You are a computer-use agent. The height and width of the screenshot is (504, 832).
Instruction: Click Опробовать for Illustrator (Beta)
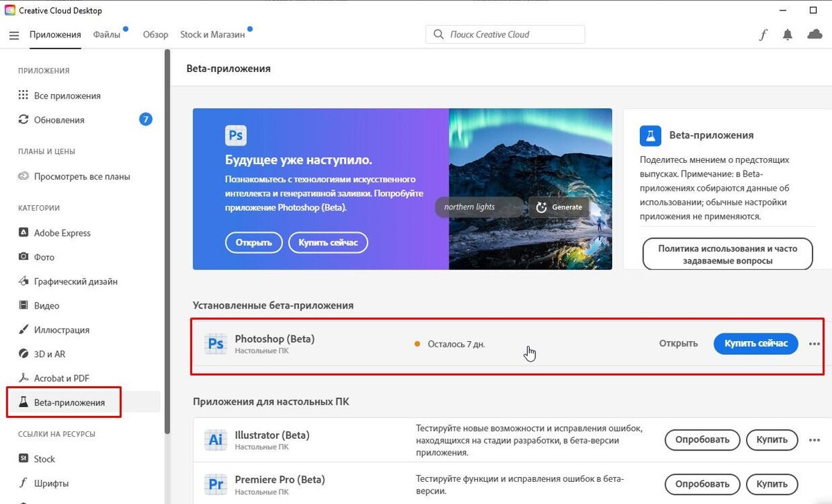(x=702, y=440)
